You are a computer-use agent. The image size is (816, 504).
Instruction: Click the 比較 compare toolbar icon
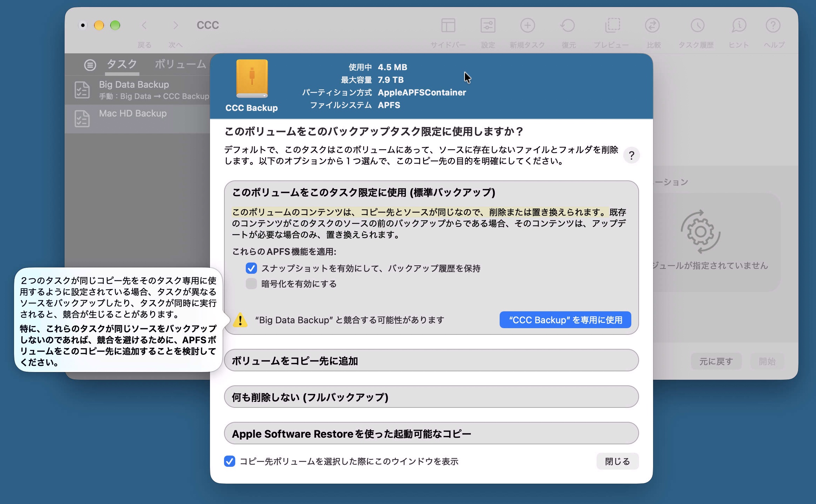pyautogui.click(x=652, y=26)
